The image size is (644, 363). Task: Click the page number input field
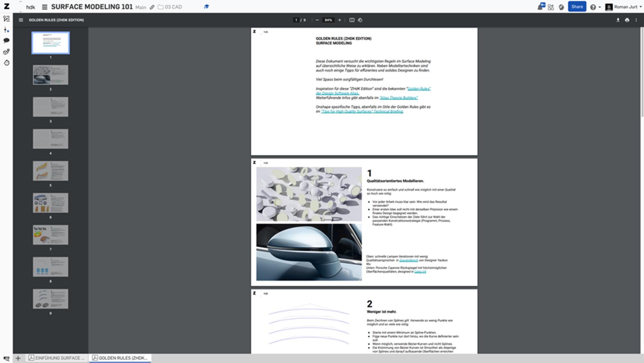pyautogui.click(x=296, y=20)
